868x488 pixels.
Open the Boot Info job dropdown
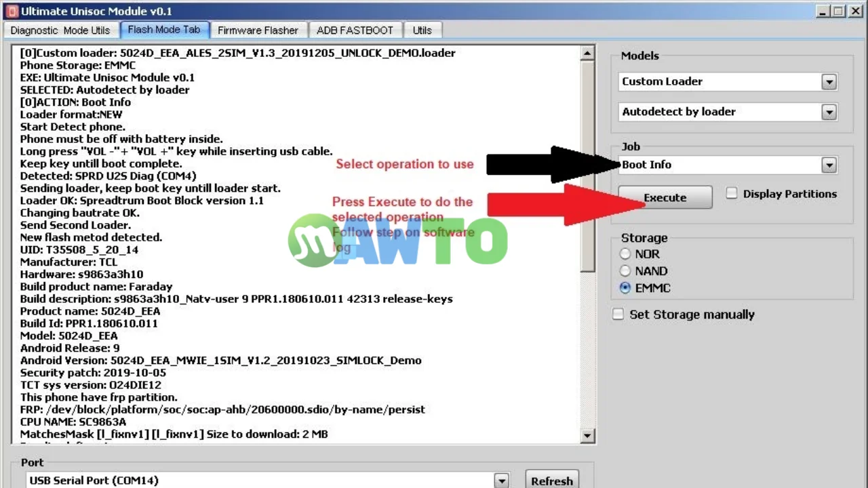tap(829, 165)
